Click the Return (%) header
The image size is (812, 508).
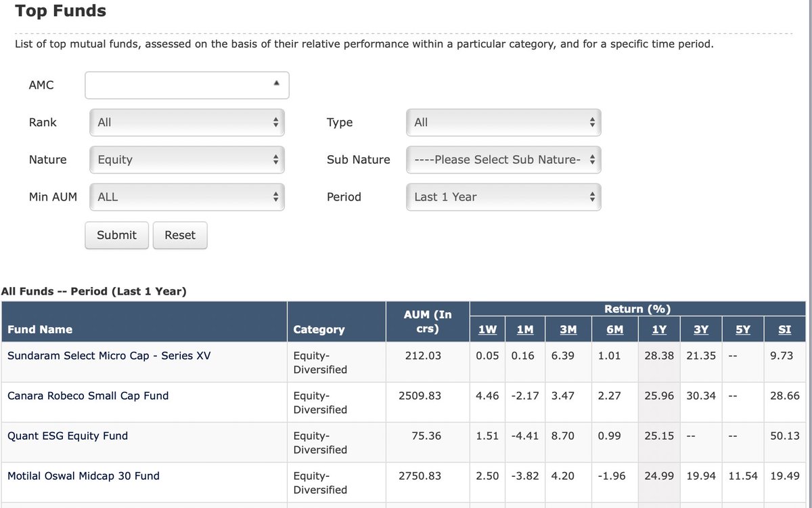pyautogui.click(x=638, y=309)
